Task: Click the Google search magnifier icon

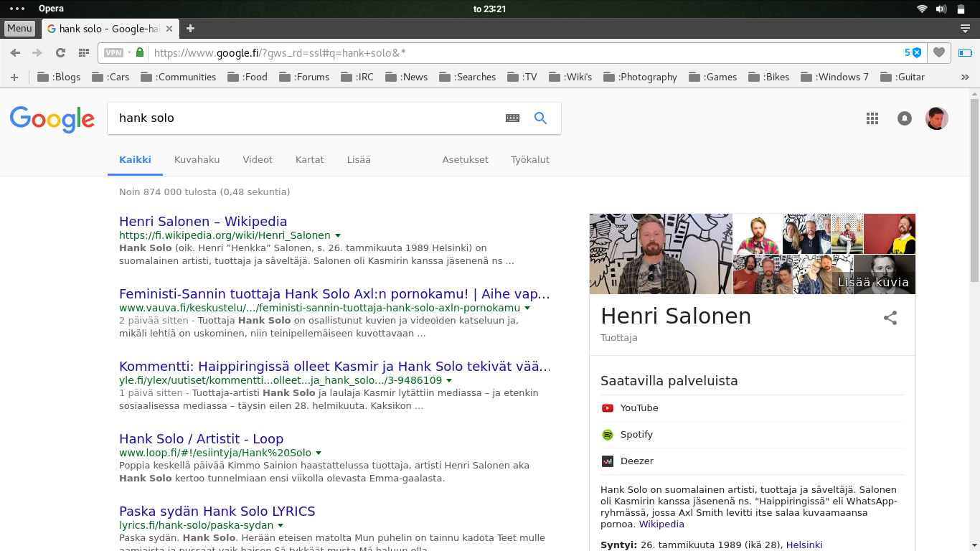Action: pos(540,118)
